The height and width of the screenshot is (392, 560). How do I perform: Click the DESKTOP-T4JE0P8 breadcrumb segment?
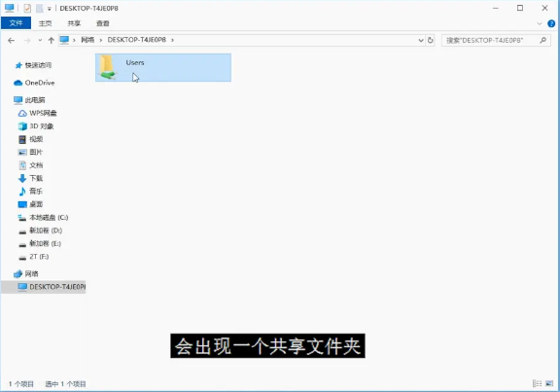[x=137, y=40]
